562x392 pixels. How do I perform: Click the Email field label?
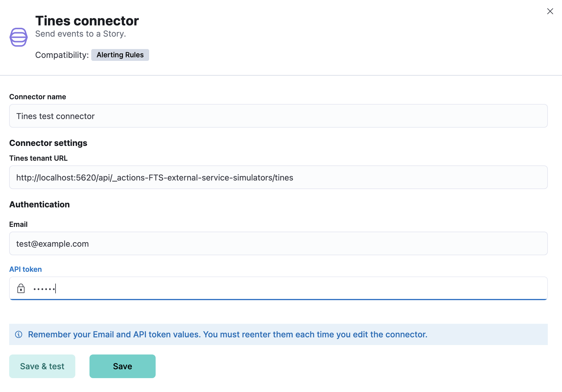point(18,225)
